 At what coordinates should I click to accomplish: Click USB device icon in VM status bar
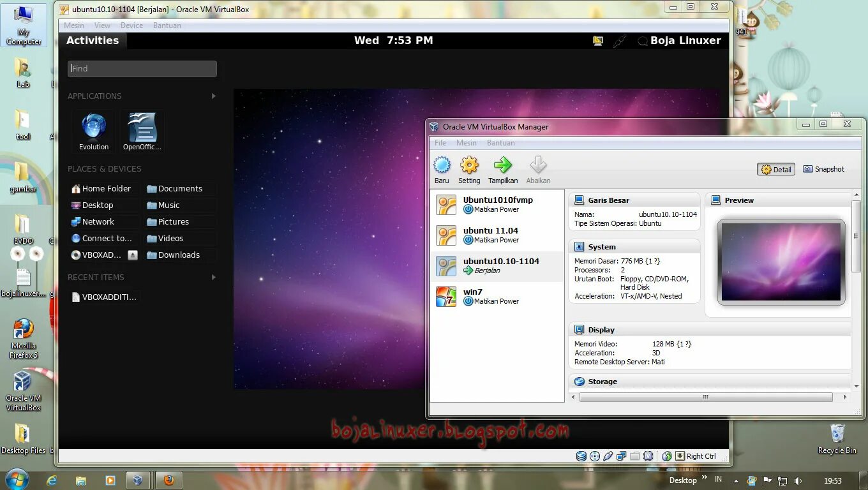point(608,456)
